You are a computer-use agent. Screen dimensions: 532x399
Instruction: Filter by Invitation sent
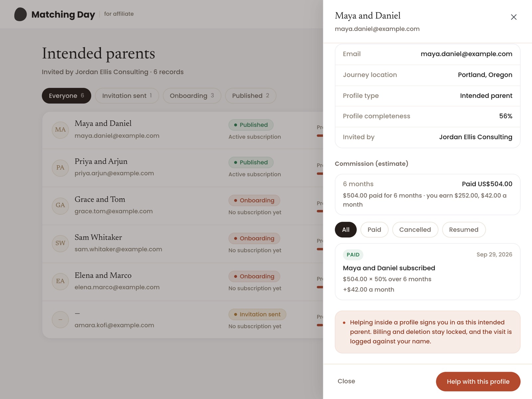tap(127, 96)
